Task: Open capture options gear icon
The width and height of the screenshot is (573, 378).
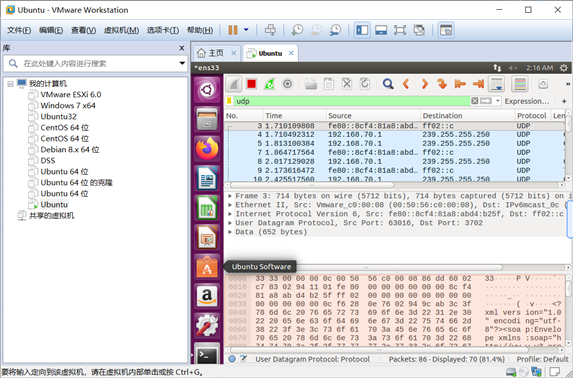Action: [x=288, y=84]
